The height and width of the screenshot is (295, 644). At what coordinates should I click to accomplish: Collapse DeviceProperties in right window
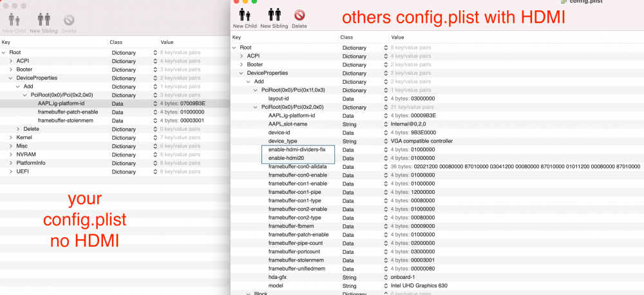(241, 73)
